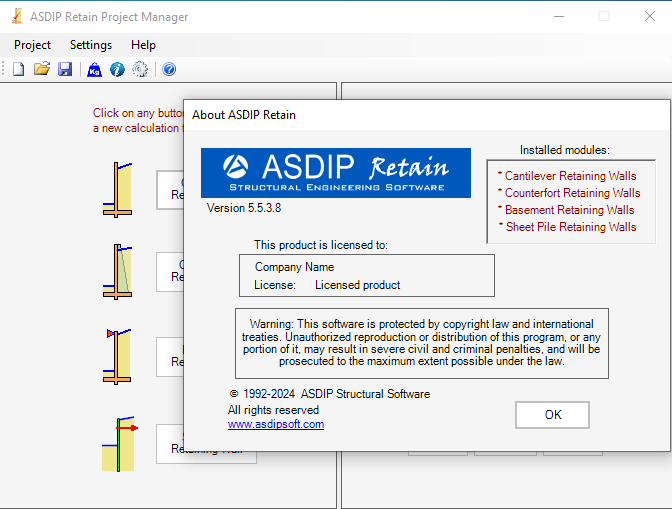Visit the www.asdipsoft.com link
This screenshot has height=509, width=672.
[x=276, y=424]
